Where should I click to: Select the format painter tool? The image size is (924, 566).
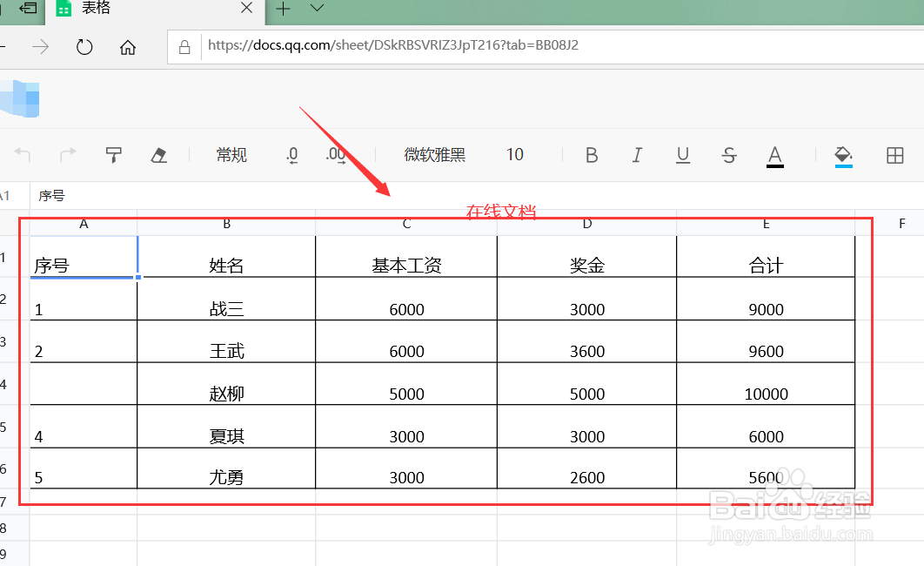tap(113, 154)
